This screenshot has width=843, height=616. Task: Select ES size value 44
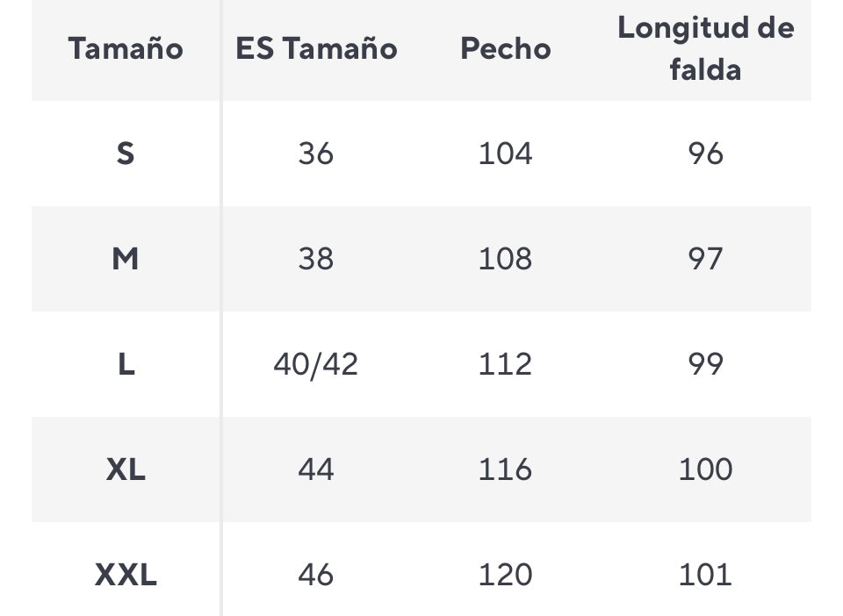click(x=316, y=469)
